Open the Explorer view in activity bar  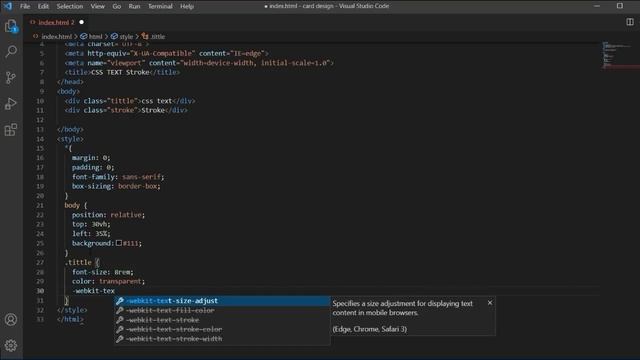point(11,26)
